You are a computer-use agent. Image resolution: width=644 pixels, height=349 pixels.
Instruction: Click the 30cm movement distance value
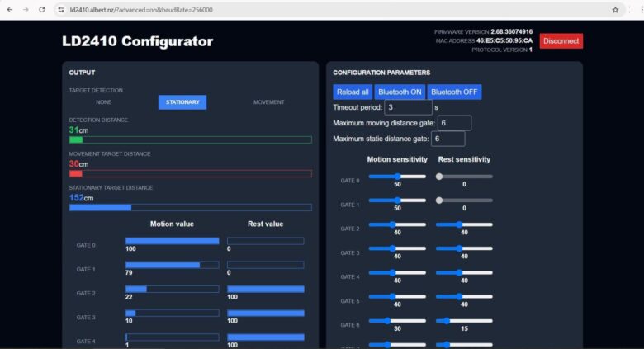coord(78,164)
